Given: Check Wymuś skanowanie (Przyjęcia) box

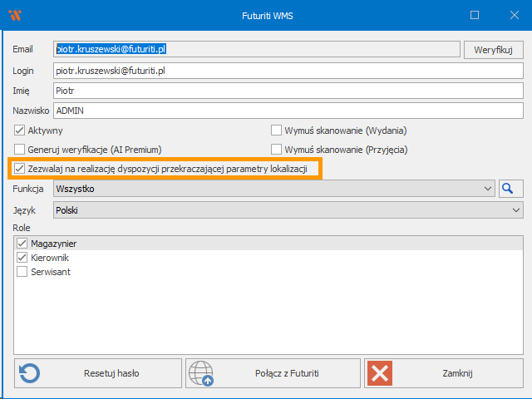Looking at the screenshot, I should coord(277,150).
